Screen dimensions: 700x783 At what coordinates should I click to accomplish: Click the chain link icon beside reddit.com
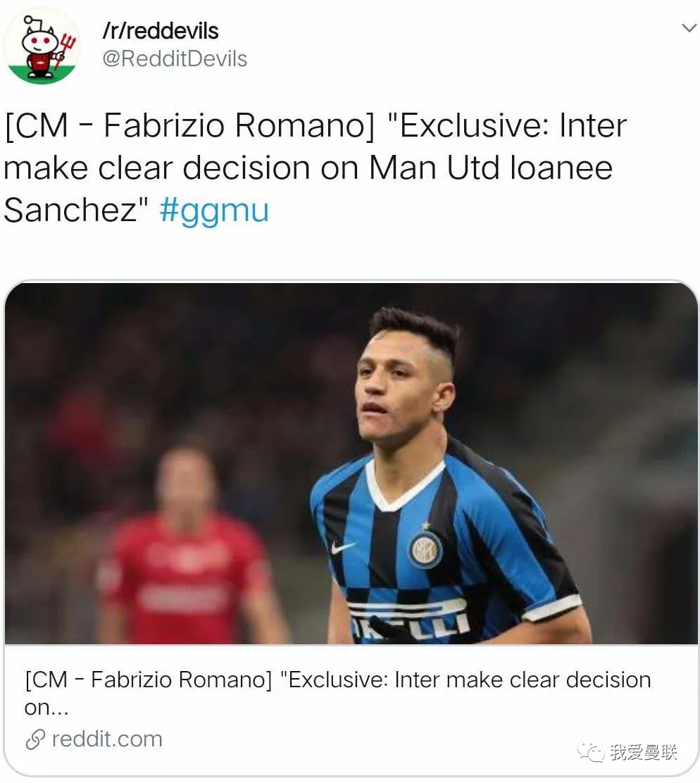point(35,739)
